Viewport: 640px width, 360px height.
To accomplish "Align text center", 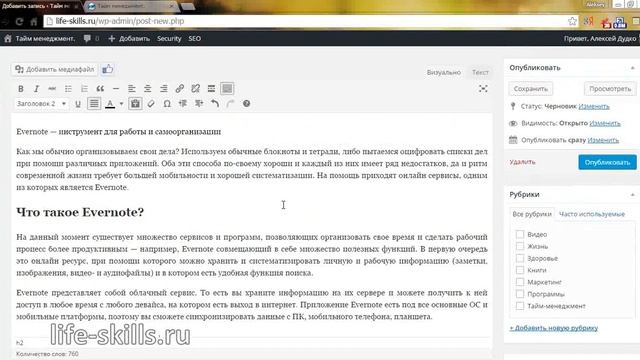I will [147, 89].
